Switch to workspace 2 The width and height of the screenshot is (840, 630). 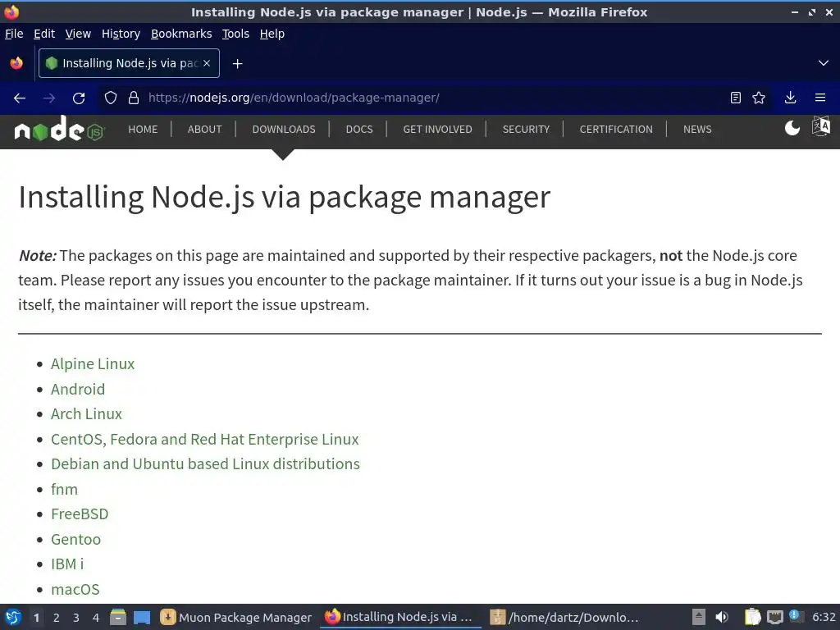click(57, 617)
